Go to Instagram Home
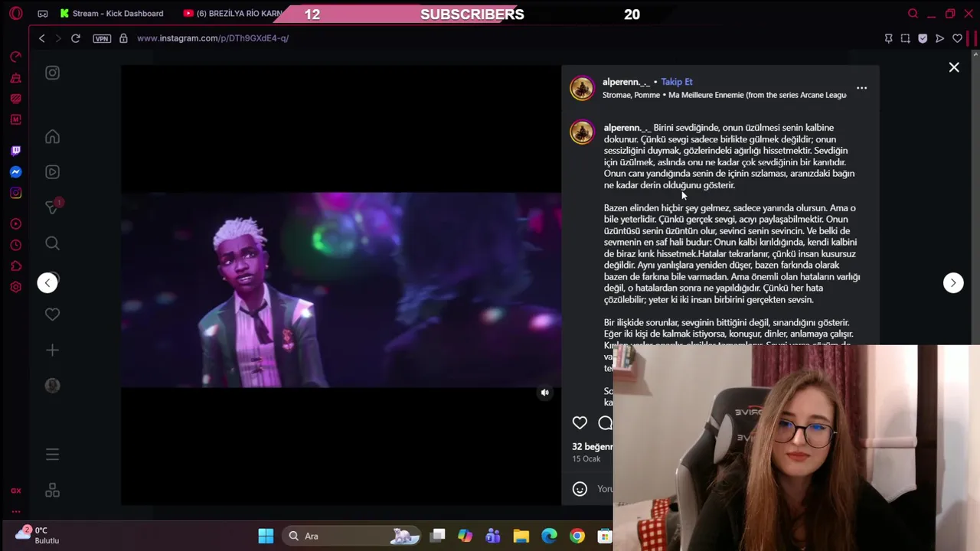Viewport: 980px width, 551px height. pyautogui.click(x=52, y=137)
